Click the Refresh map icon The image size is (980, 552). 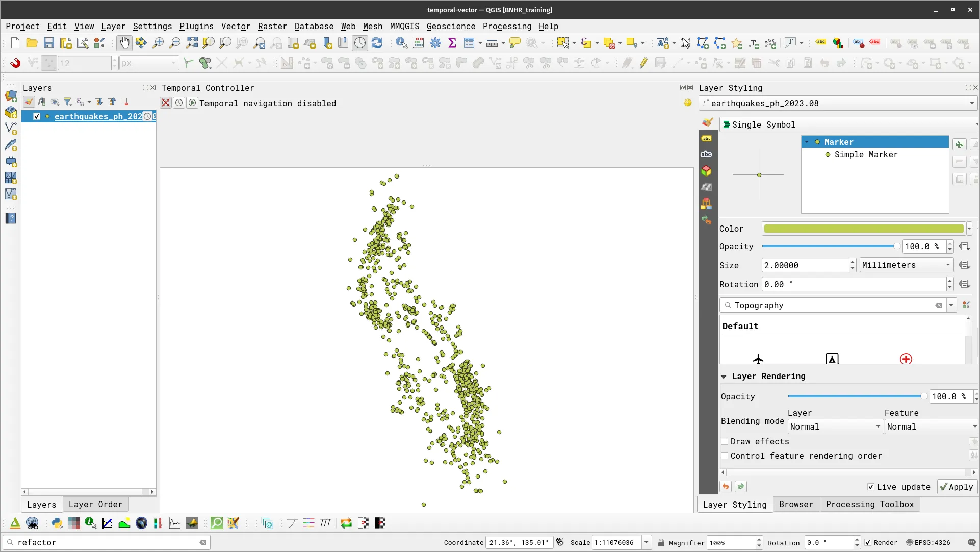pos(377,43)
